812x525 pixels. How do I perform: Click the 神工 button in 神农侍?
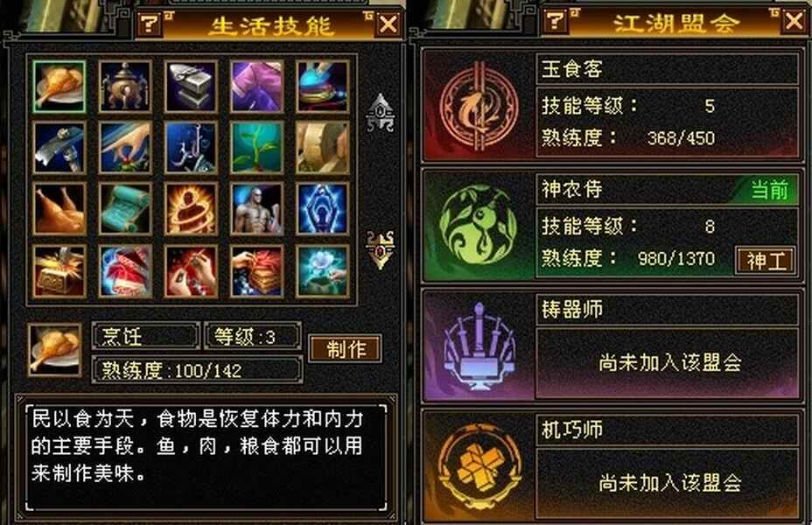coord(766,261)
